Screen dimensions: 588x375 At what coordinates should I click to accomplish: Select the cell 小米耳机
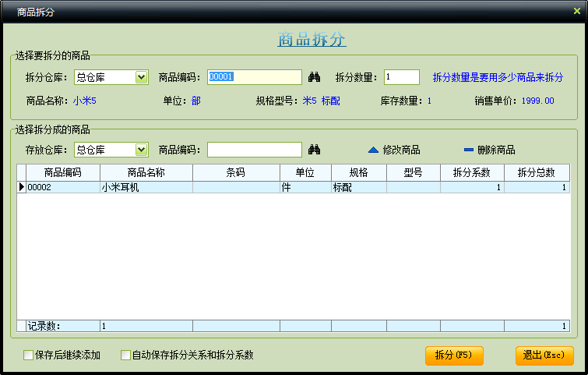pos(146,187)
